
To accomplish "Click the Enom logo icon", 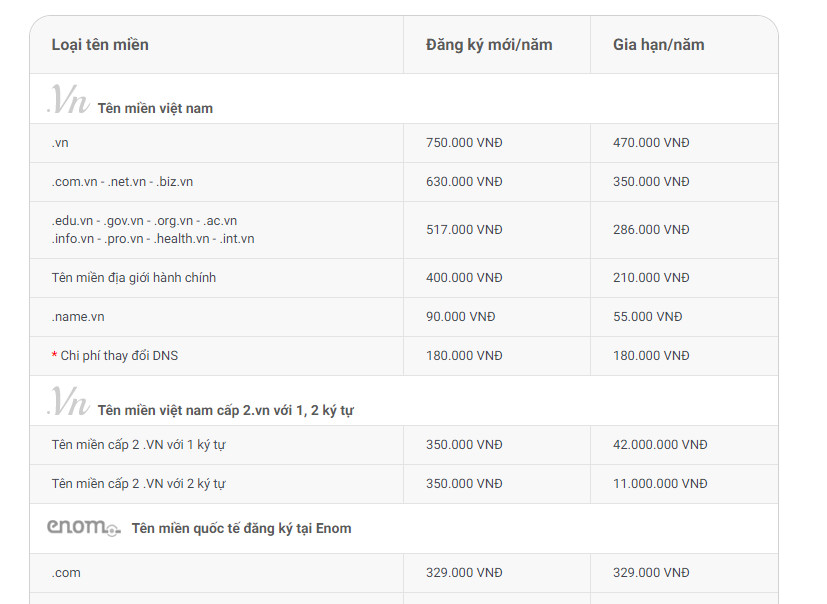I will click(x=84, y=527).
